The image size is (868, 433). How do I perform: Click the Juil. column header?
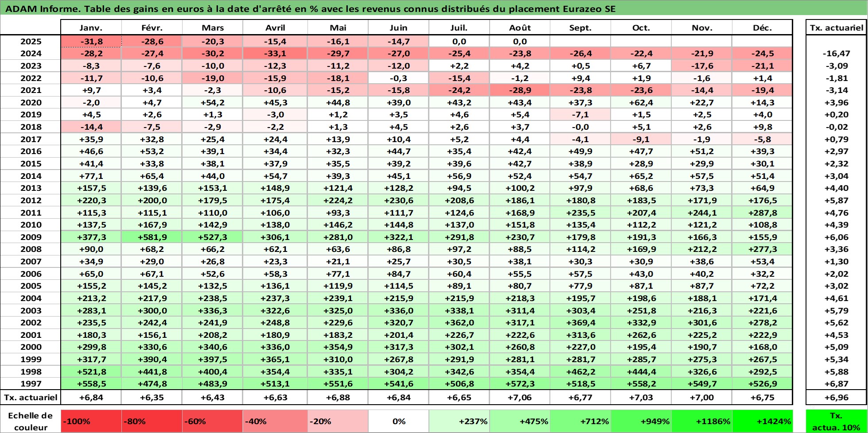[459, 27]
